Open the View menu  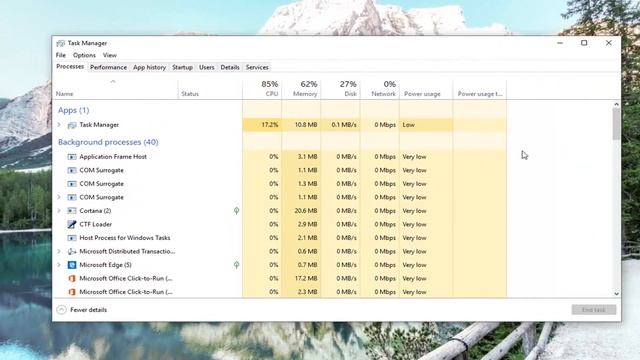coord(110,55)
